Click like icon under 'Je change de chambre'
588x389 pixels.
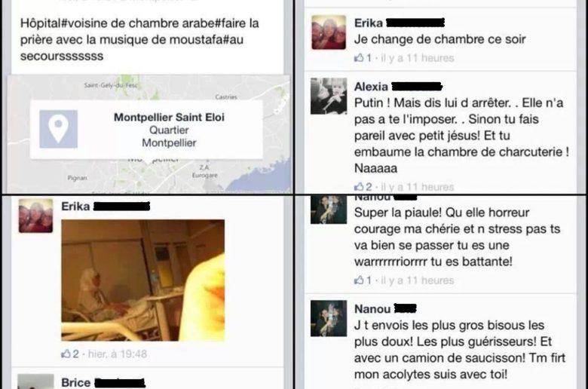coord(359,58)
